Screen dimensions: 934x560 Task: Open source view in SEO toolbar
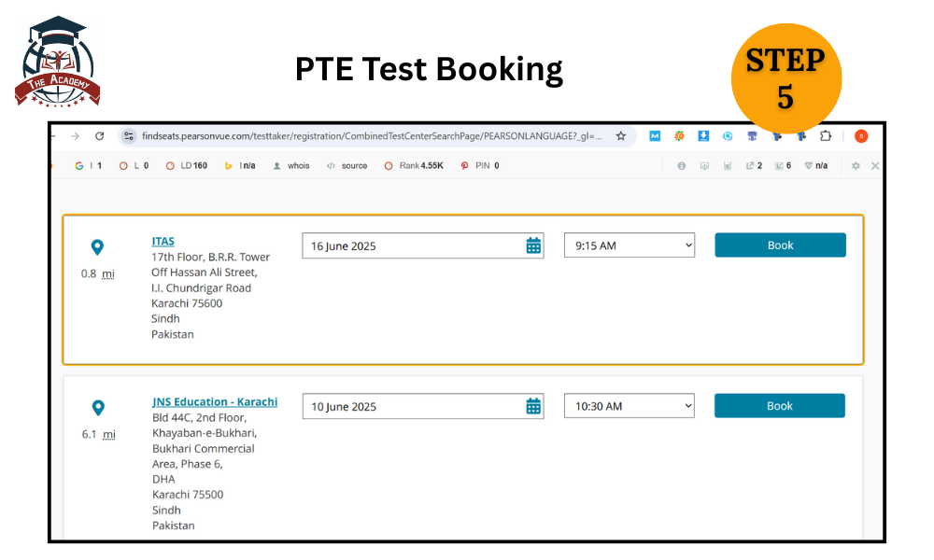(347, 166)
